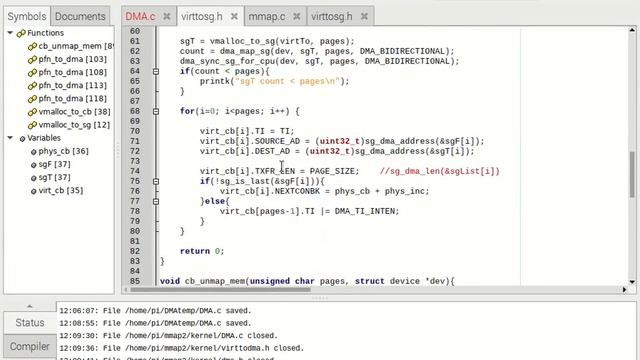Click icon beside virt_cb [35]
Viewport: 640px width, 360px height.
(x=33, y=191)
